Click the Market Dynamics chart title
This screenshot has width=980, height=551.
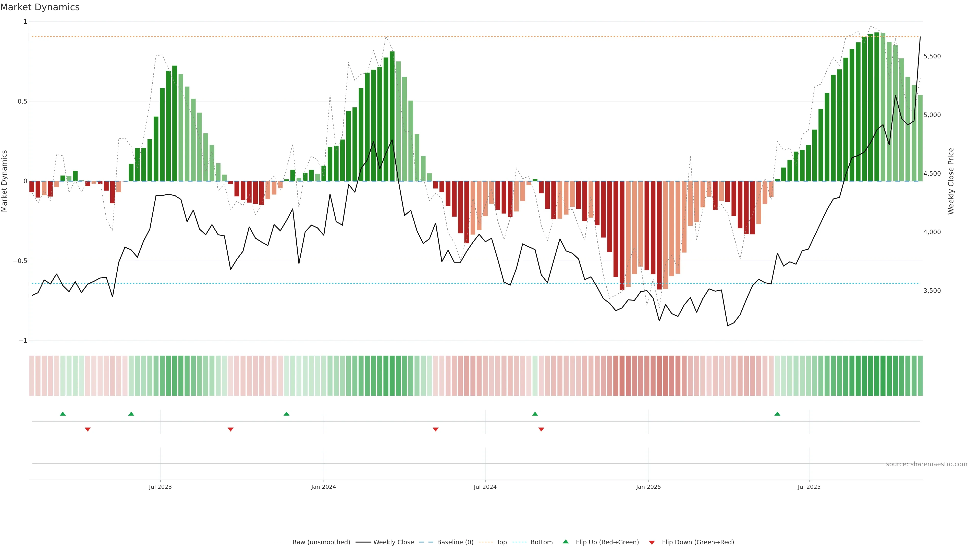(40, 7)
